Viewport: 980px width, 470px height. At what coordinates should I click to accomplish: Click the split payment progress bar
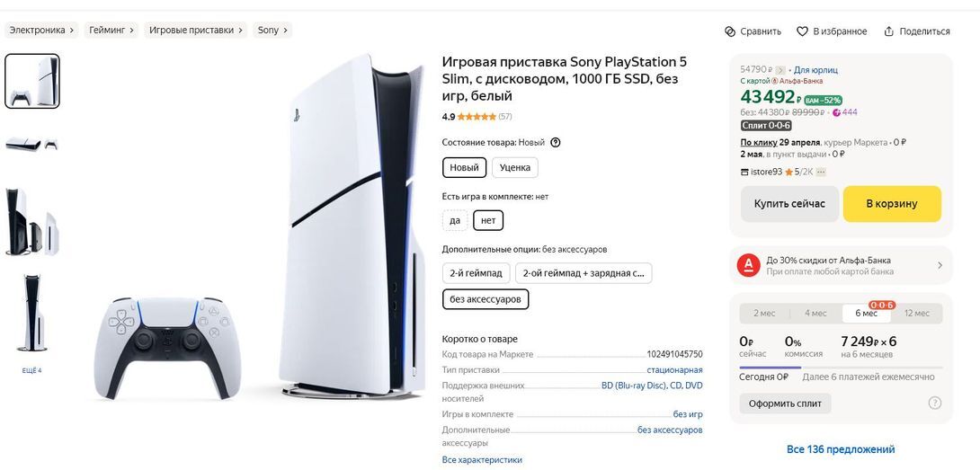tap(841, 368)
